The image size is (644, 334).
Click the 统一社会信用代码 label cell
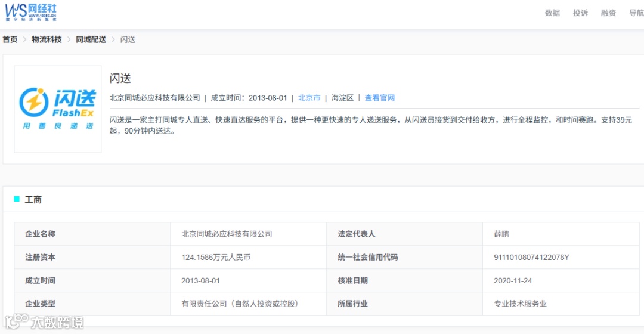pyautogui.click(x=404, y=257)
